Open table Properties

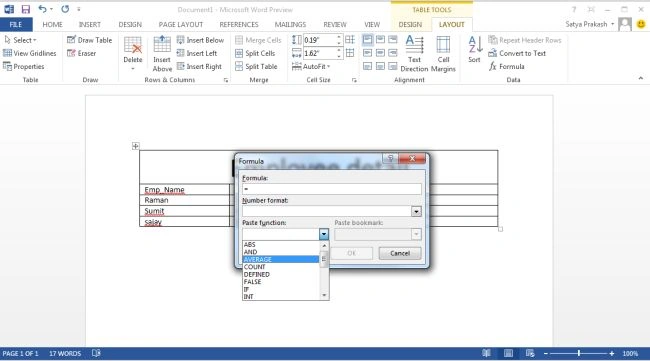click(24, 66)
